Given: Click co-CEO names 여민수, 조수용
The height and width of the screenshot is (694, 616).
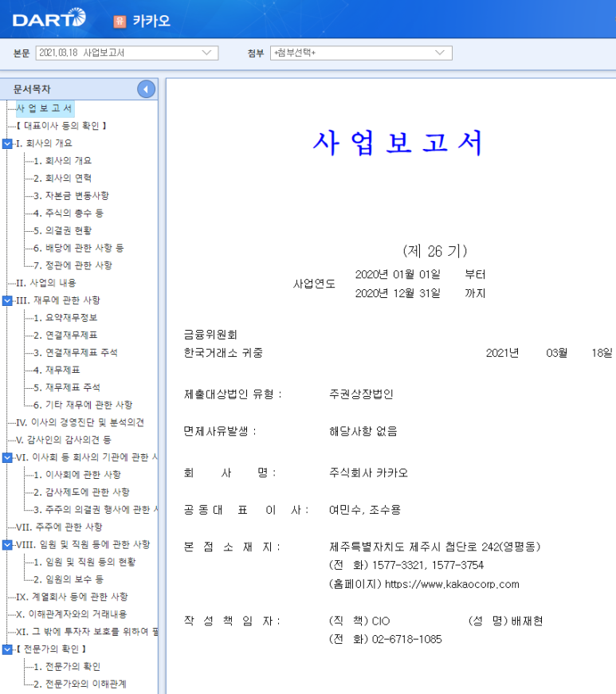Looking at the screenshot, I should (x=365, y=510).
